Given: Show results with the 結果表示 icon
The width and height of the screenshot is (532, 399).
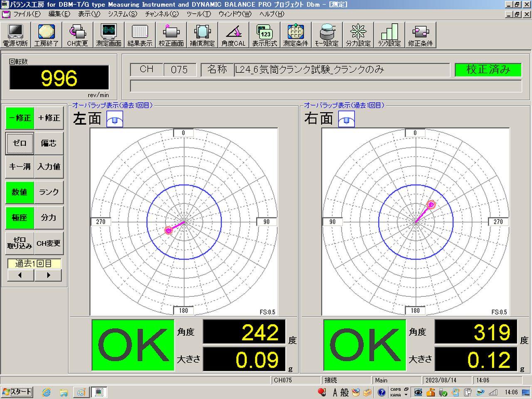Looking at the screenshot, I should click(x=140, y=35).
